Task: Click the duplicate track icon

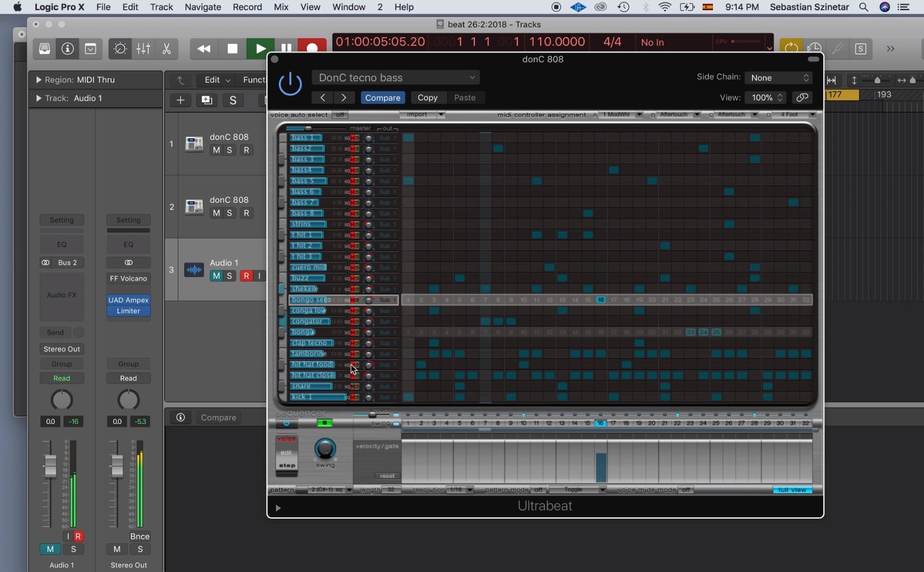Action: click(x=207, y=100)
